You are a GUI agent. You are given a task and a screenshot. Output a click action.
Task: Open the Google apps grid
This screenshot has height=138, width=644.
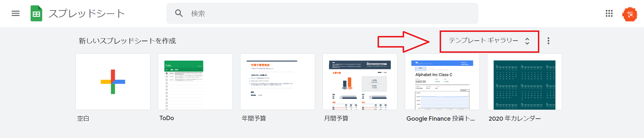[x=609, y=13]
